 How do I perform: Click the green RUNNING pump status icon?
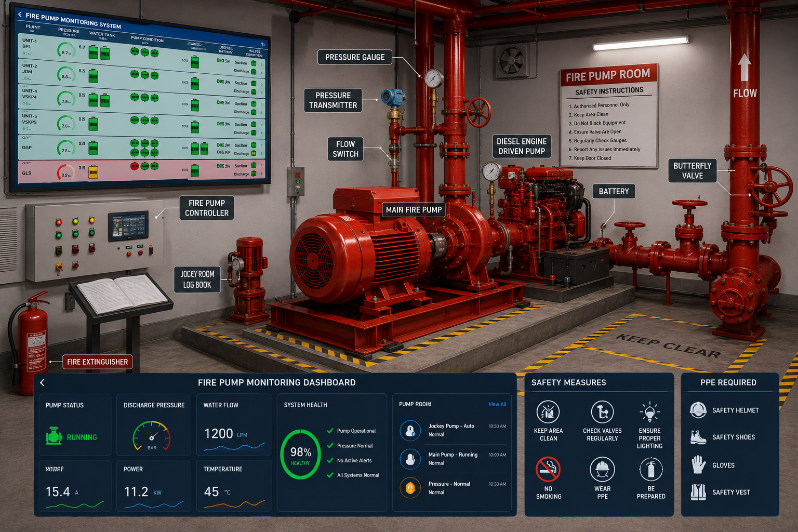pyautogui.click(x=54, y=436)
